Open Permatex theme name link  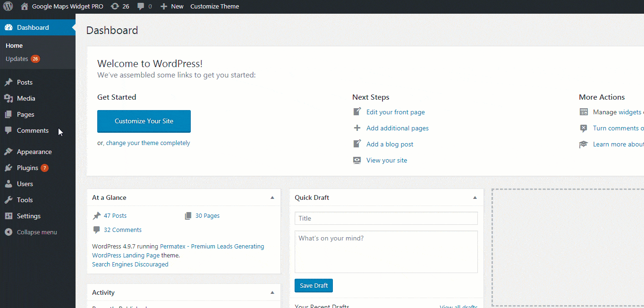[x=178, y=251]
